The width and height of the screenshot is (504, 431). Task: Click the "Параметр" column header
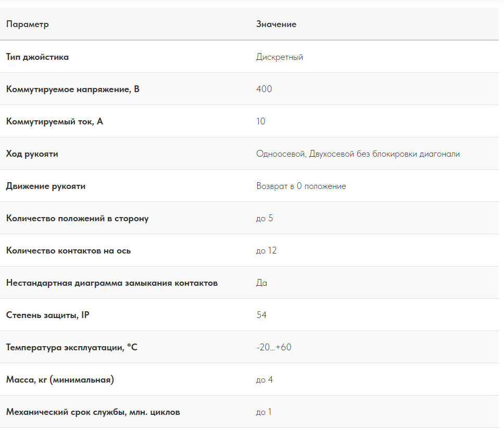point(27,24)
